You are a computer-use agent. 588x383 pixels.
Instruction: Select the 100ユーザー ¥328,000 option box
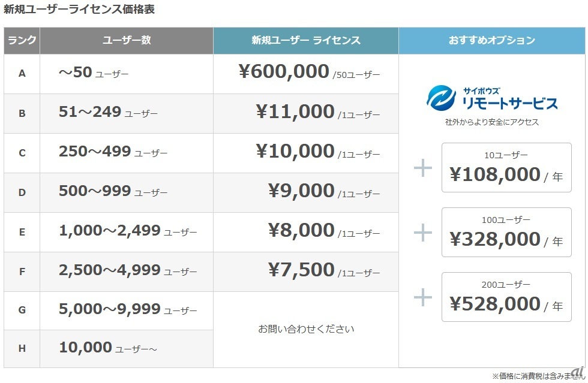[506, 232]
